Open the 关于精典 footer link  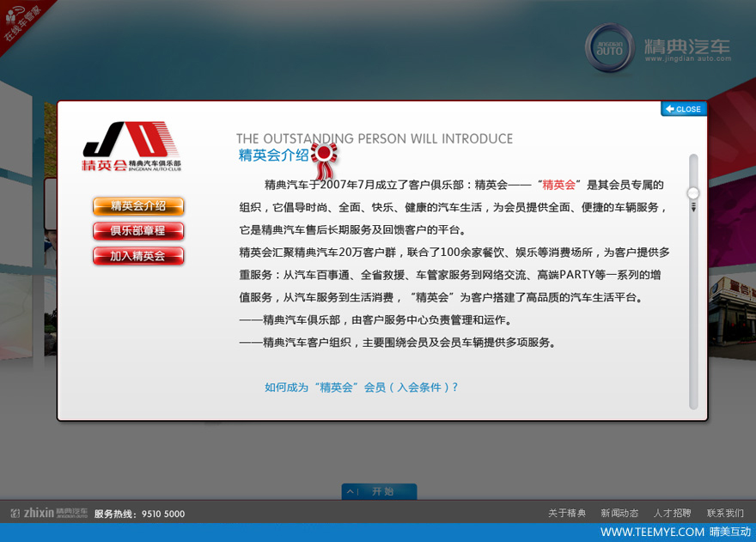coord(567,513)
